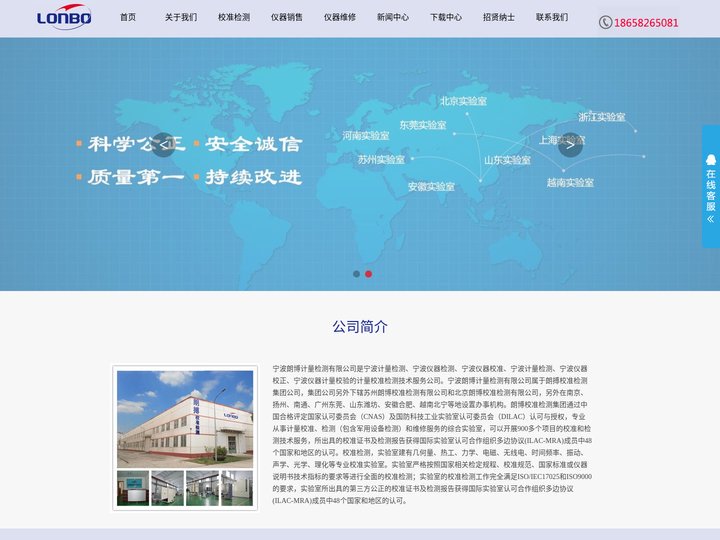Click the 持续改进 banner slogan
720x540 pixels.
coord(253,177)
